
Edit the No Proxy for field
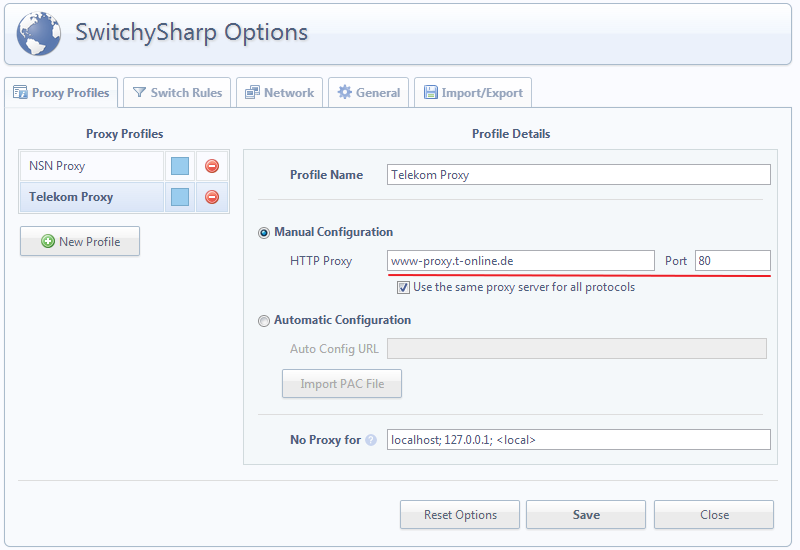579,440
